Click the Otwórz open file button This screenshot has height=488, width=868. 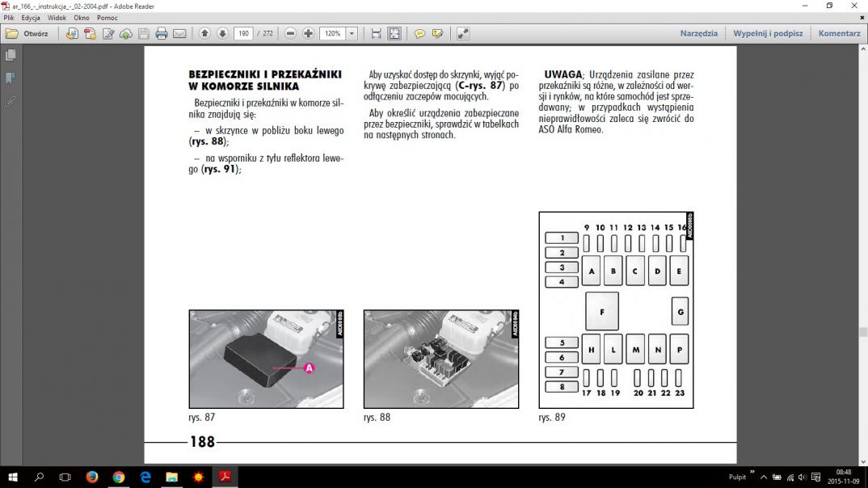[x=27, y=34]
